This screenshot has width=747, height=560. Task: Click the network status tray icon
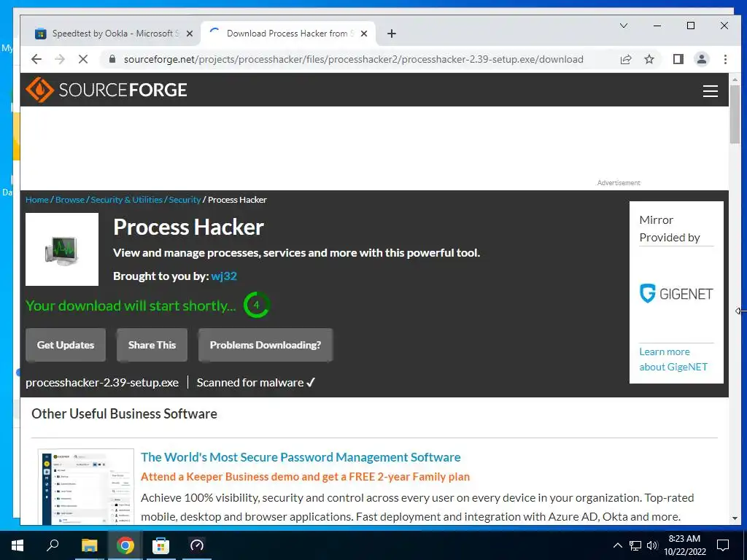[x=635, y=545]
